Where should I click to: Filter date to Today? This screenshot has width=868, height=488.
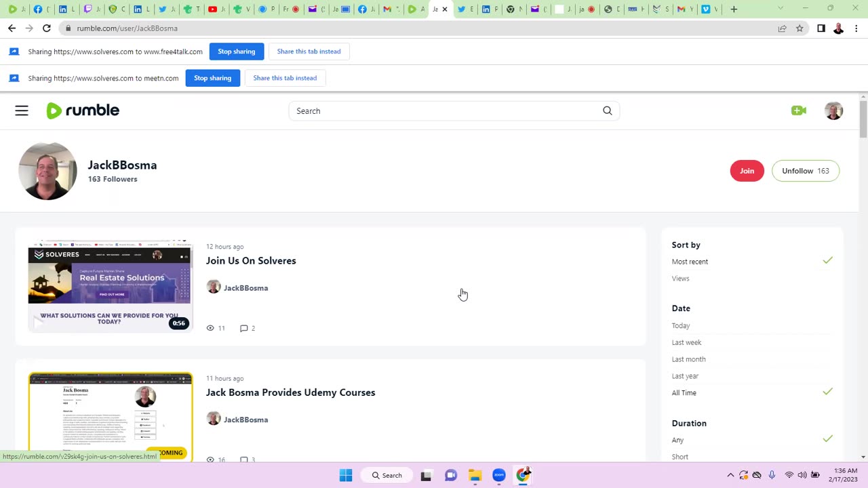(680, 326)
